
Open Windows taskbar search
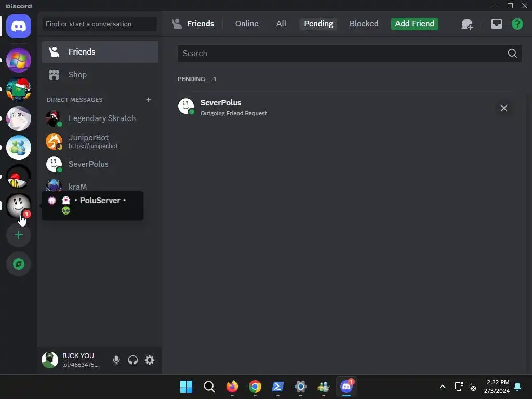pyautogui.click(x=209, y=387)
